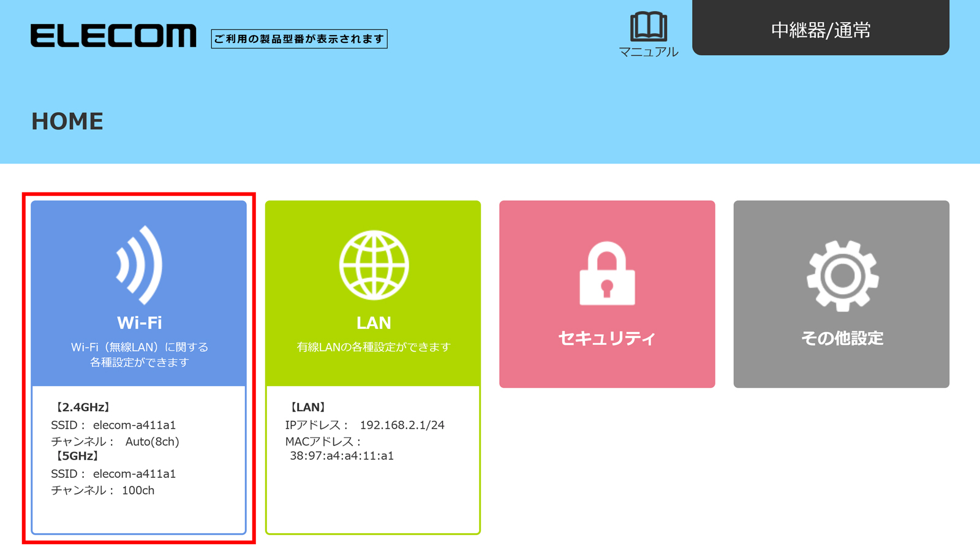The height and width of the screenshot is (560, 980).
Task: Click the IP address 192.168.2.1/24
Action: pos(402,425)
